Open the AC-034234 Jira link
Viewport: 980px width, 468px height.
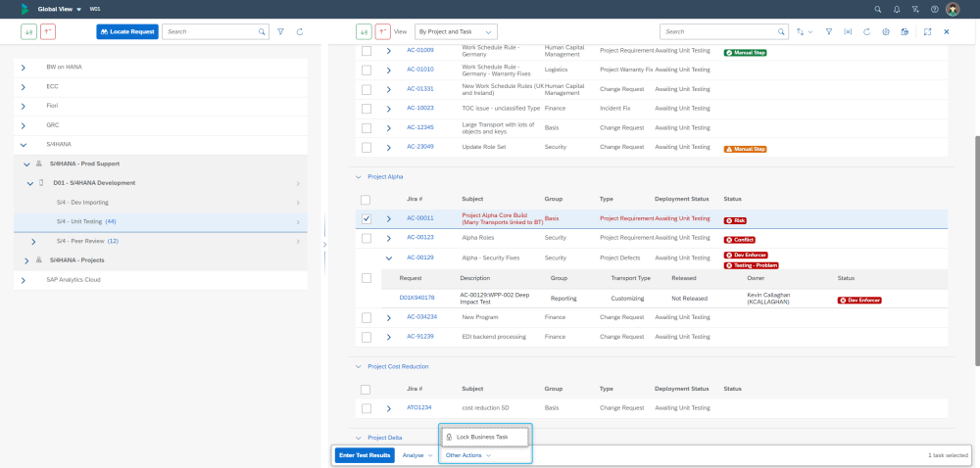(422, 317)
